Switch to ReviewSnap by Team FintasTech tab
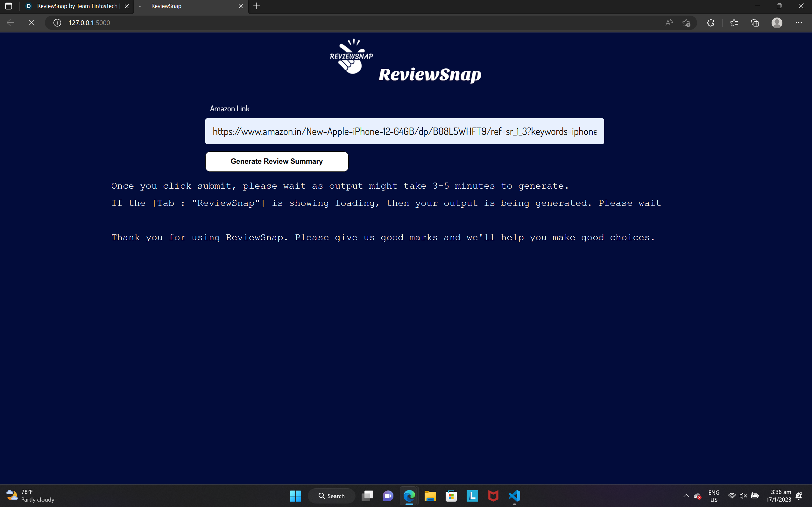812x507 pixels. point(77,6)
